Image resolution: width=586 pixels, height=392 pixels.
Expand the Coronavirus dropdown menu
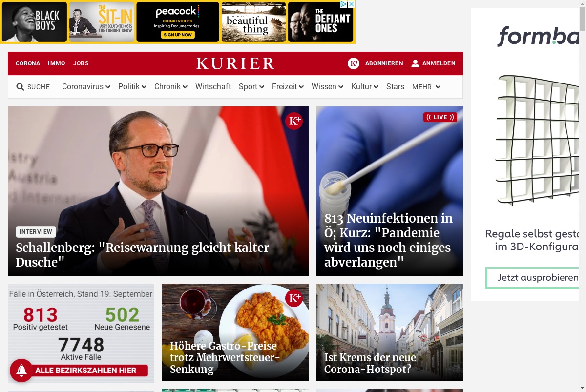pyautogui.click(x=86, y=87)
